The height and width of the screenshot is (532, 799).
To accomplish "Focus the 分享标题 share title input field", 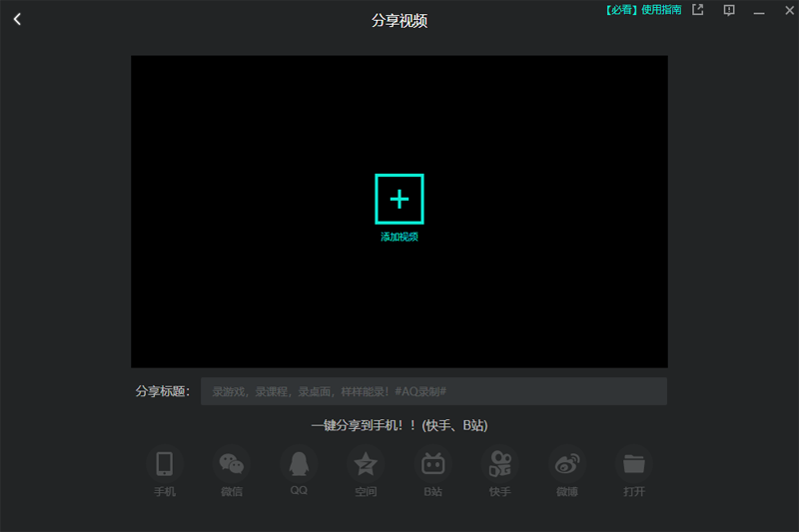I will coord(433,391).
